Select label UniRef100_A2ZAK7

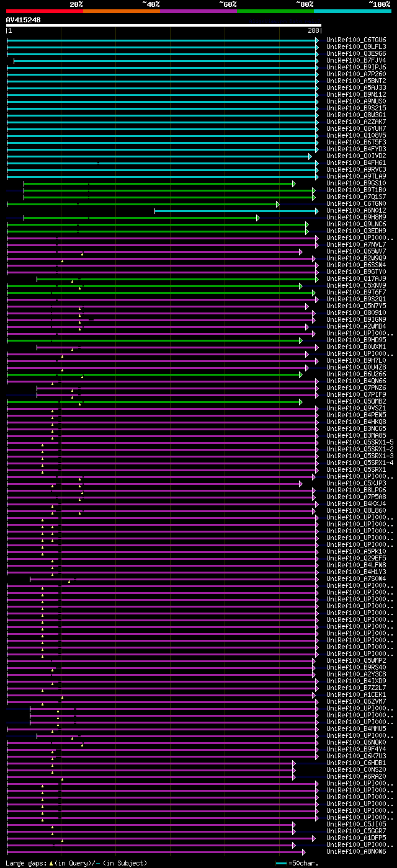pyautogui.click(x=356, y=122)
